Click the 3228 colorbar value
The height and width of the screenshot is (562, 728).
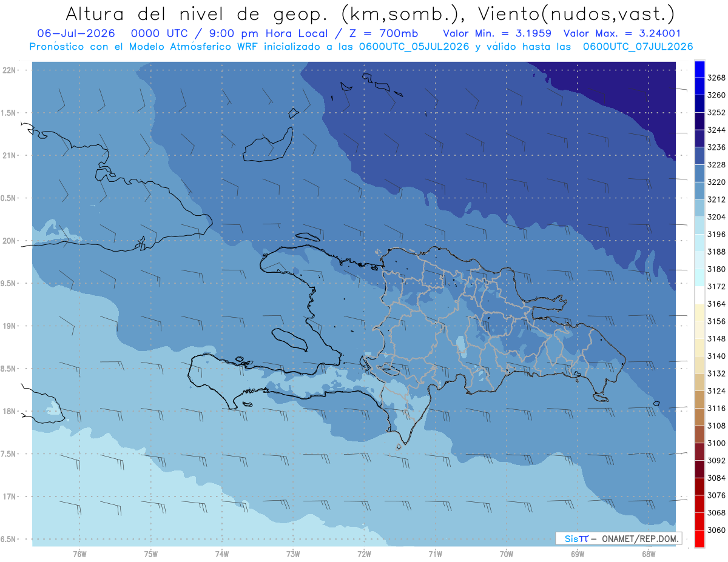[x=717, y=165]
